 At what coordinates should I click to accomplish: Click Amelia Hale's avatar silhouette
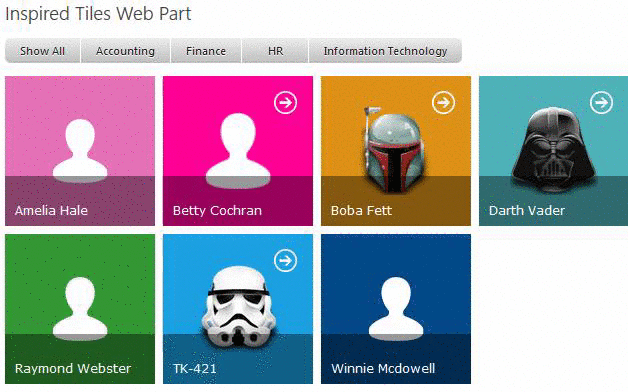(80, 151)
